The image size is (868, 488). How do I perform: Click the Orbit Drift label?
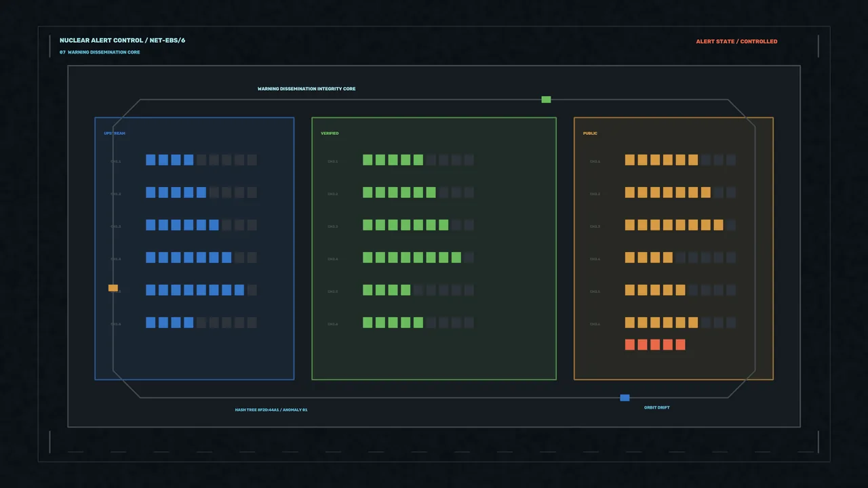click(x=657, y=407)
